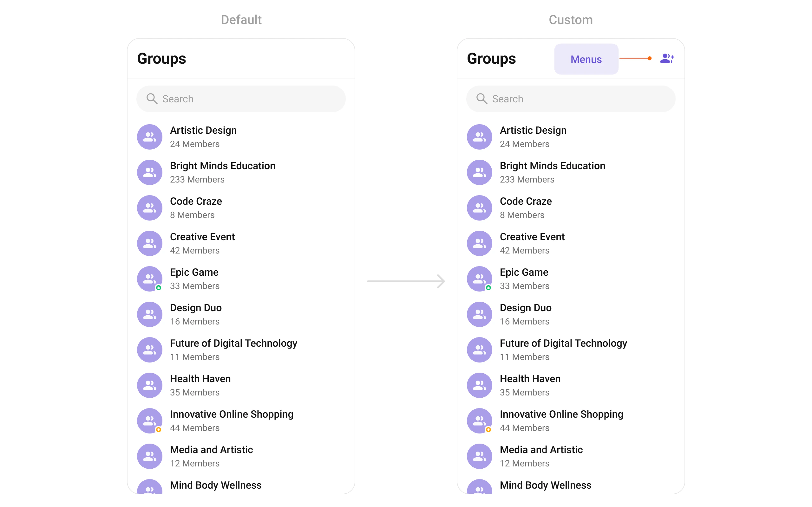Click the Menus callout label

click(586, 59)
